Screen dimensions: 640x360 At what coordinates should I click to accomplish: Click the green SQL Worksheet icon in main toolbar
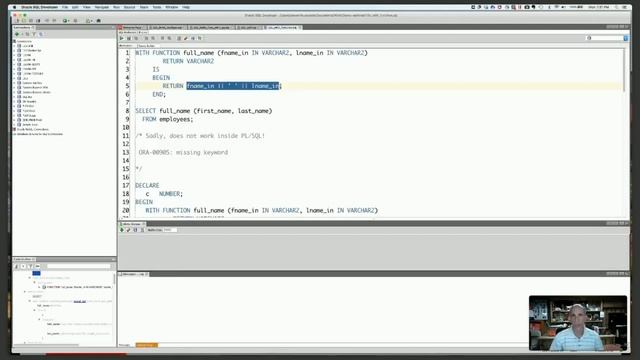click(x=65, y=20)
